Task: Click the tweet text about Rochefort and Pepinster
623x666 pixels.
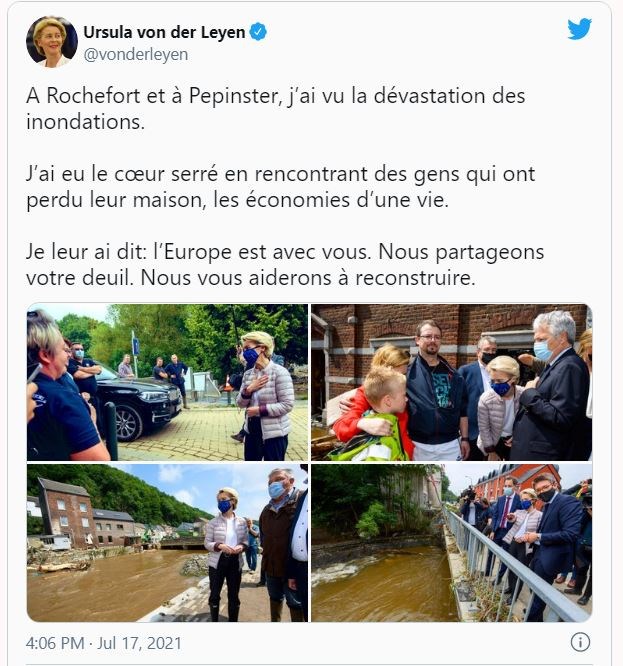Action: pos(276,109)
